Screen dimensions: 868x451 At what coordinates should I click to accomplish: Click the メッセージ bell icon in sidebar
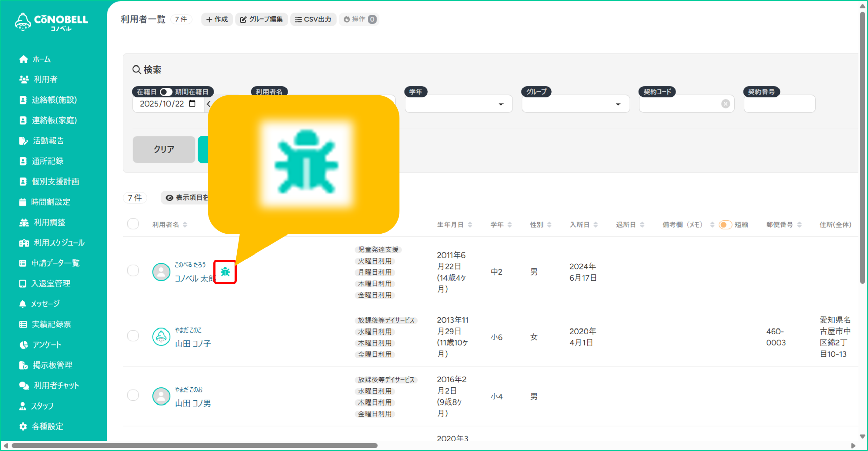pyautogui.click(x=23, y=304)
